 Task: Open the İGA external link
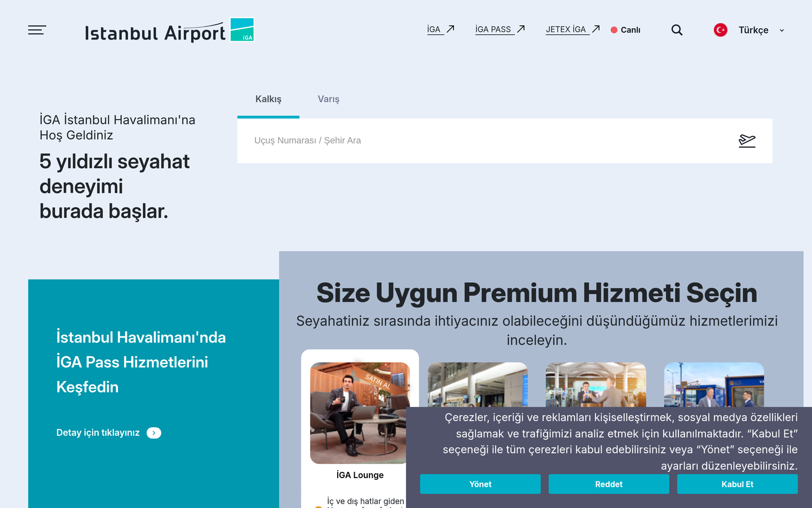click(x=440, y=29)
